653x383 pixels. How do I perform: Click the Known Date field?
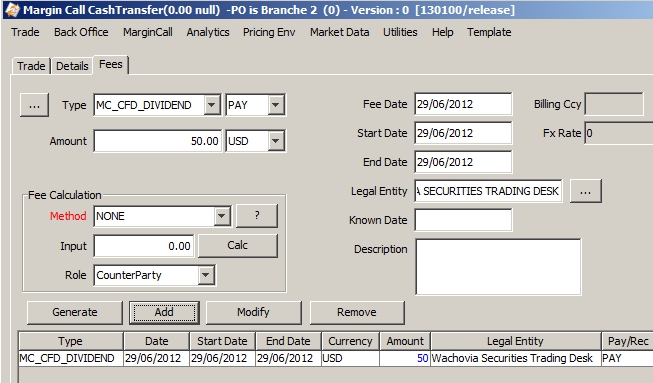463,220
